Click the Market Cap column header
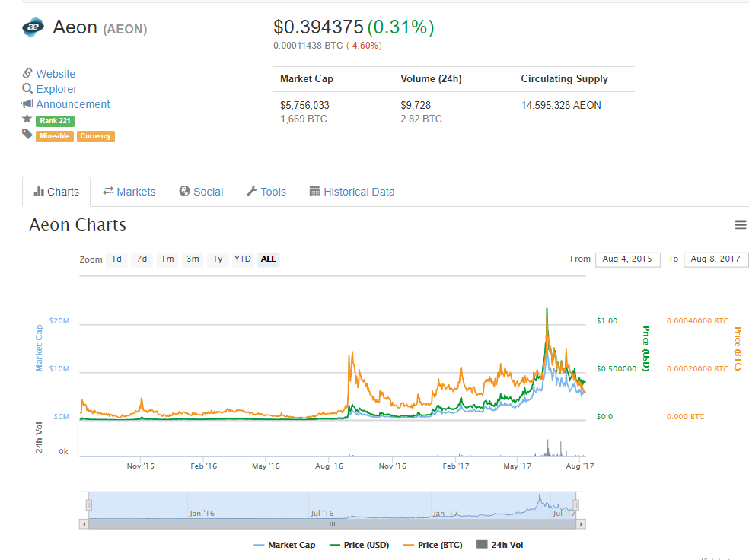Screen dimensions: 749x560 [307, 79]
